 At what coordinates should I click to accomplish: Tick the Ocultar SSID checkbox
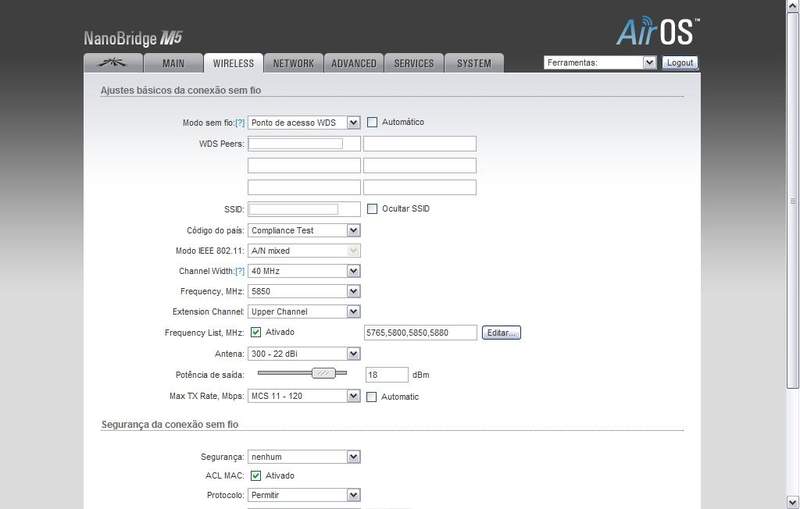pyautogui.click(x=372, y=209)
